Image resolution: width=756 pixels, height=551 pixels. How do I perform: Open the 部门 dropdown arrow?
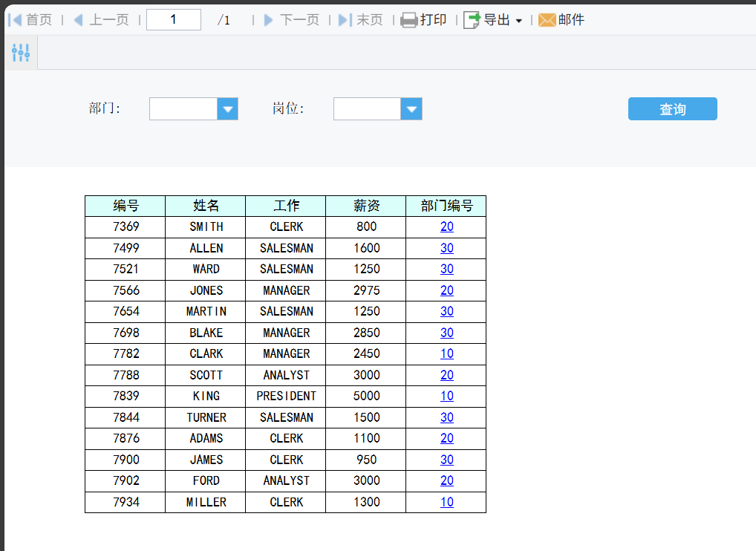[227, 109]
